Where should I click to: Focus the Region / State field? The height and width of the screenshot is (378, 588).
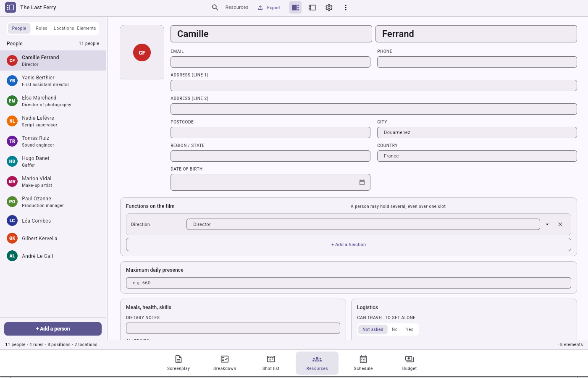pos(270,156)
